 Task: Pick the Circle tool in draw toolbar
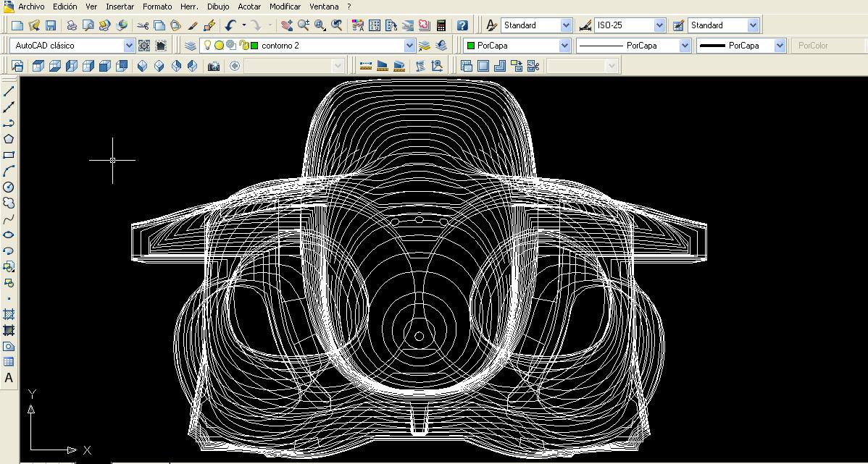pos(9,187)
